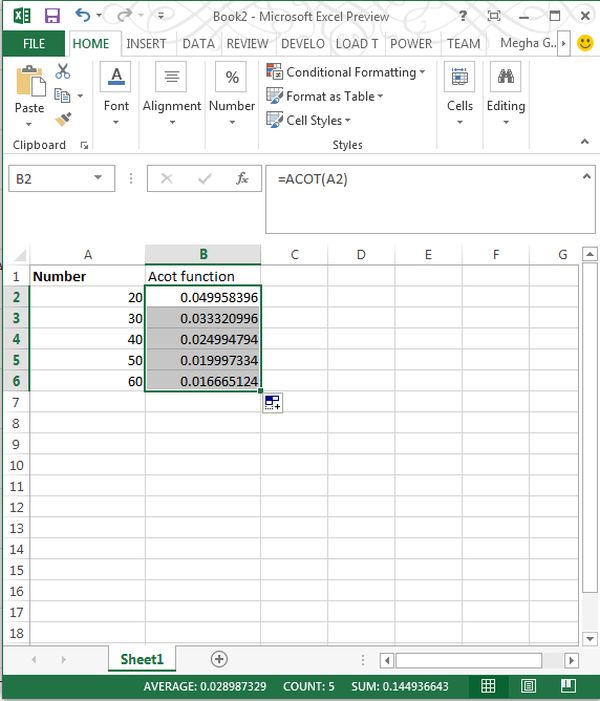Open the Number format group
Screen dimensions: 600x701
point(232,95)
